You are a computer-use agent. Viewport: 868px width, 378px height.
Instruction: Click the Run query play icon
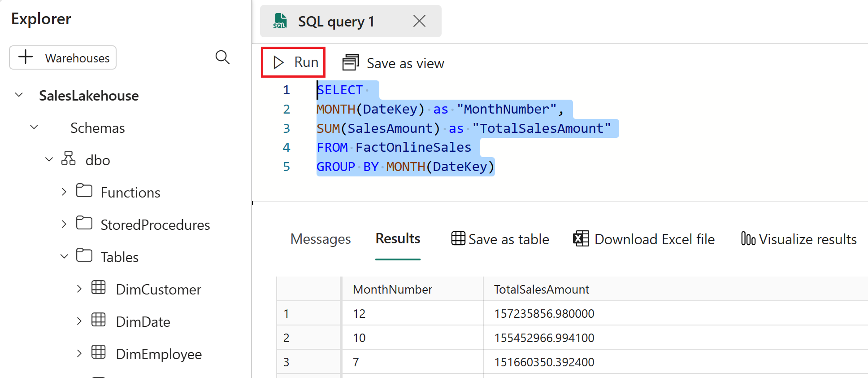[x=278, y=62]
